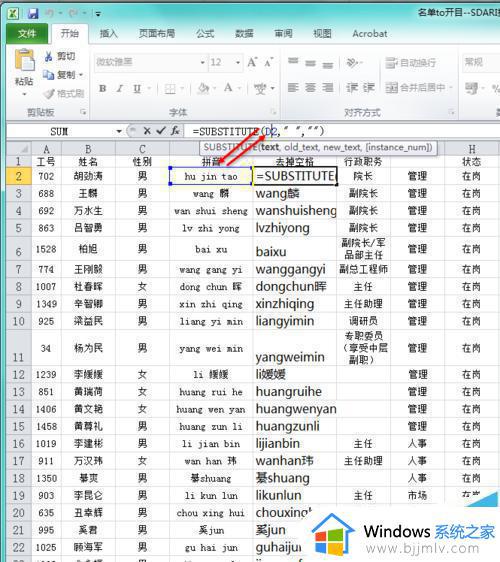Viewport: 500px width, 562px height.
Task: Switch to the 插入 Insert tab
Action: coord(109,34)
